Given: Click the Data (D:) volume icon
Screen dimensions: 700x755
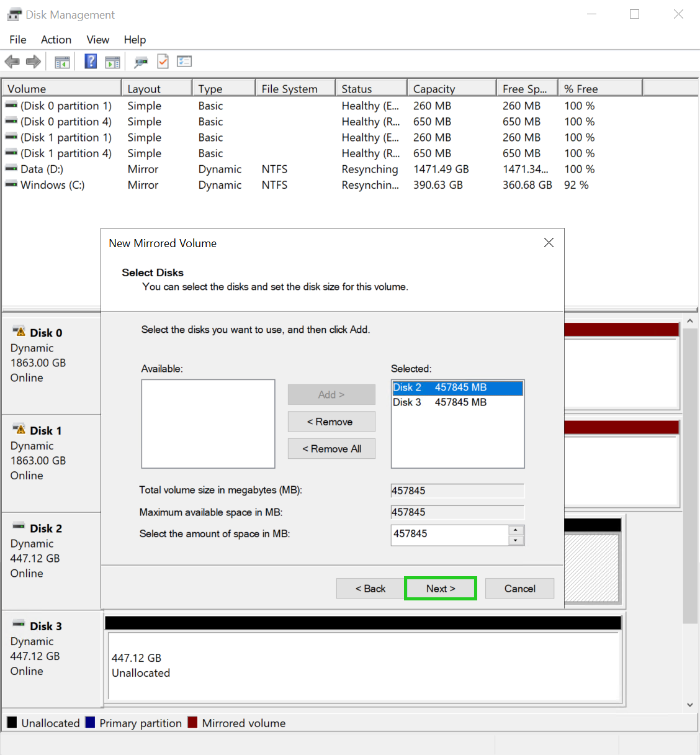Looking at the screenshot, I should 11,168.
